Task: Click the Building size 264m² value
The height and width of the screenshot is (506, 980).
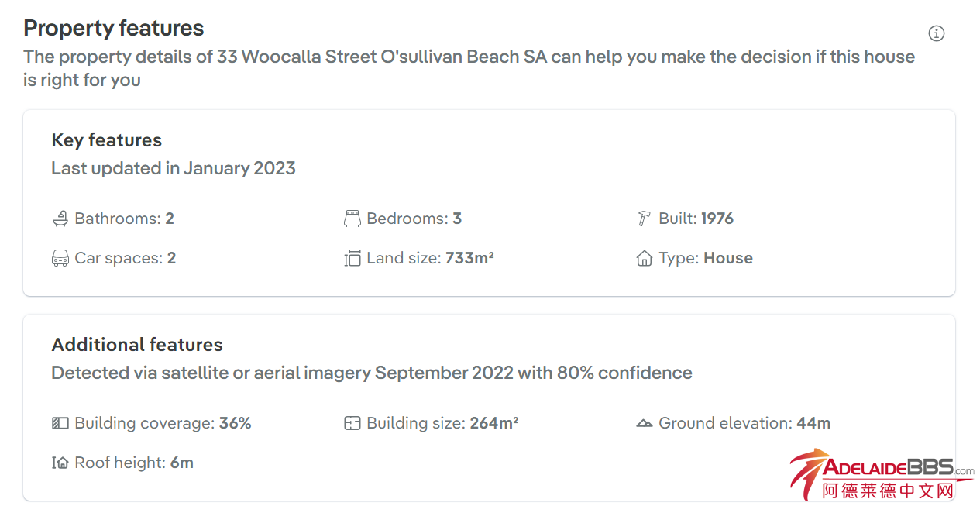Action: pos(494,423)
